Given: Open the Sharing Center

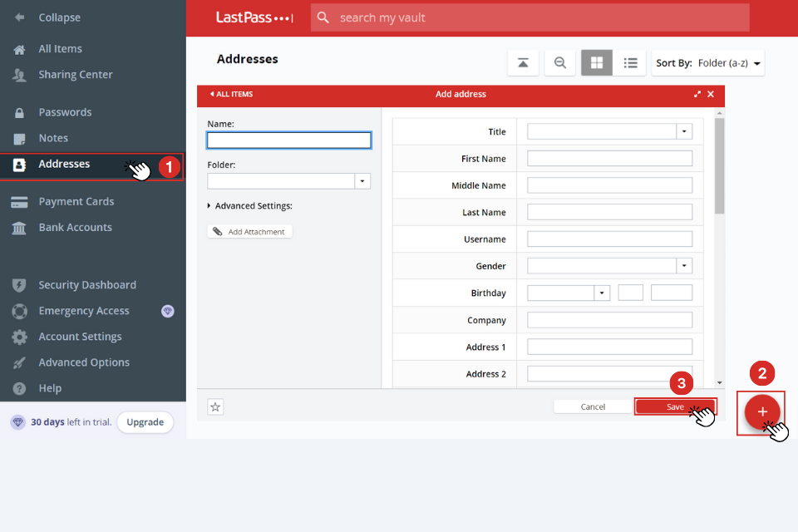Looking at the screenshot, I should [75, 74].
